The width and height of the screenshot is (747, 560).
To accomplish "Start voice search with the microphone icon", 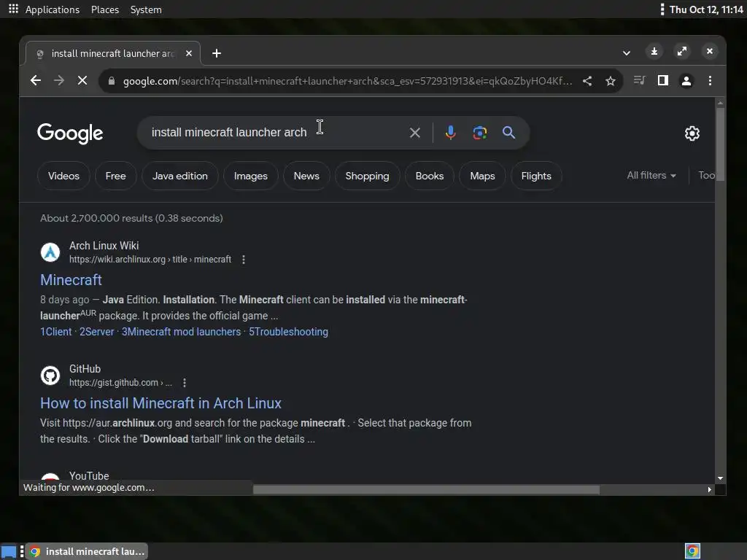I will (450, 133).
